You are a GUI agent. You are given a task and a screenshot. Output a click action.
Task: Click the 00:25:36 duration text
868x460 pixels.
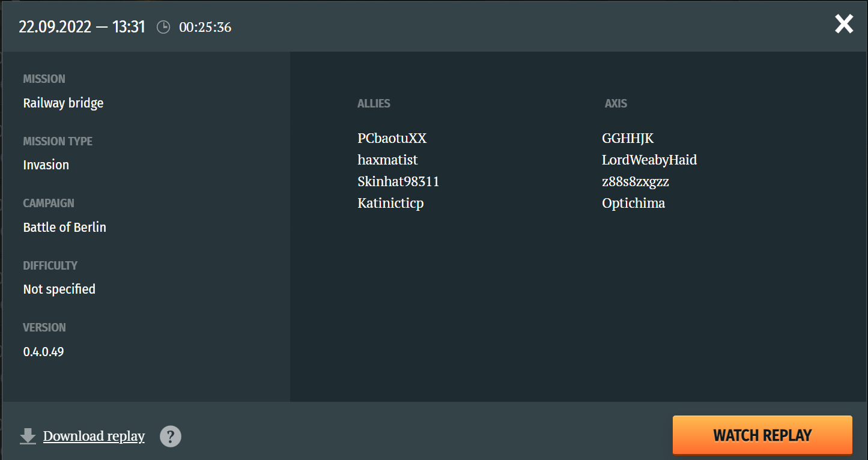pos(205,27)
